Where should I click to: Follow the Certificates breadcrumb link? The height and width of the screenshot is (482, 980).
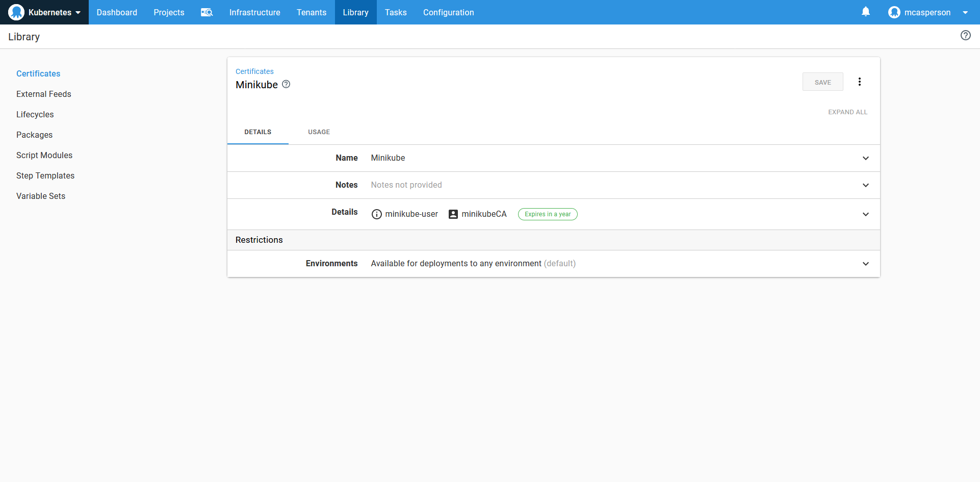point(254,71)
